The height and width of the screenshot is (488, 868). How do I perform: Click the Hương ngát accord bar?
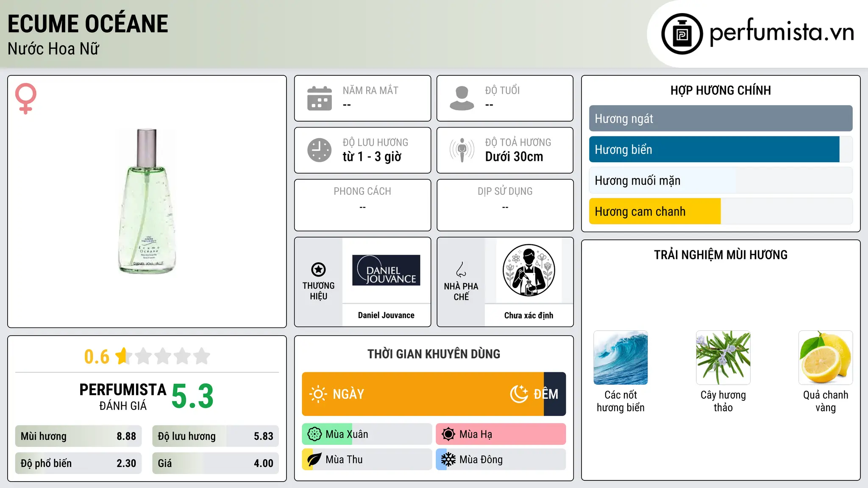(721, 119)
